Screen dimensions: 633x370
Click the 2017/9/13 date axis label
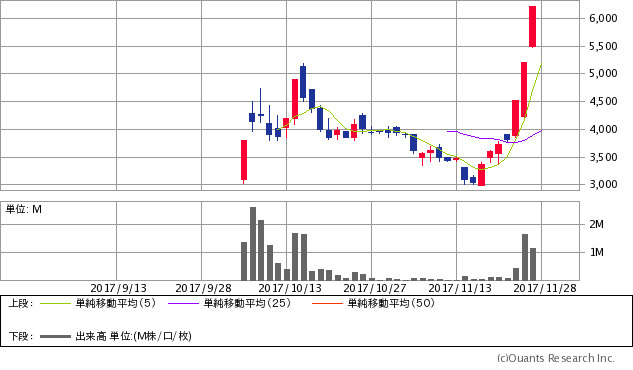coord(118,288)
